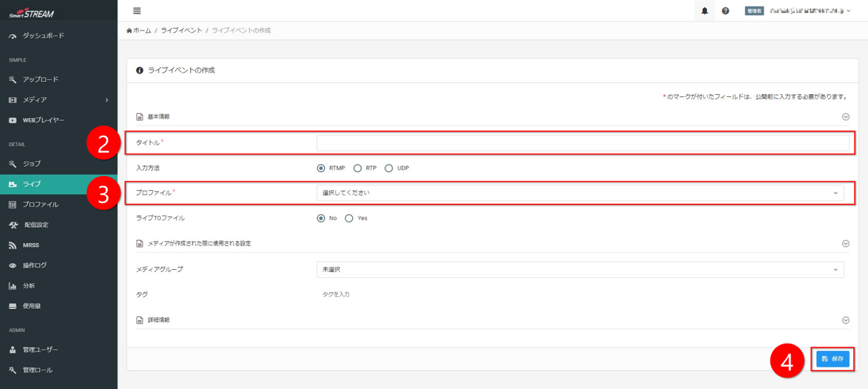This screenshot has width=868, height=389.
Task: Select the UDP input method
Action: pos(388,168)
